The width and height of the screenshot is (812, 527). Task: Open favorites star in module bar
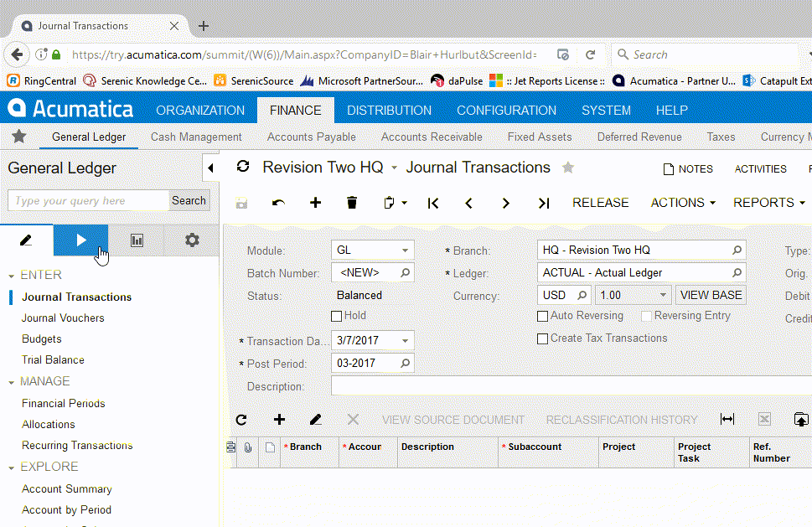click(19, 137)
